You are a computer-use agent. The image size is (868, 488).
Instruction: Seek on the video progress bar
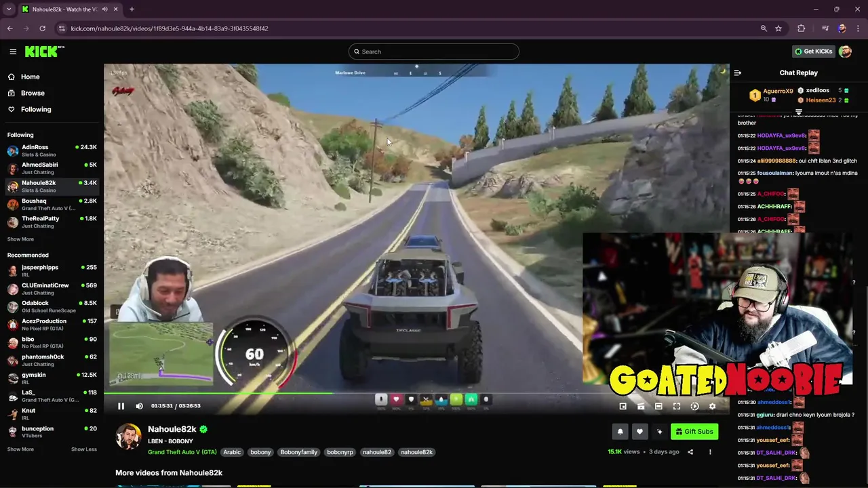[416, 392]
